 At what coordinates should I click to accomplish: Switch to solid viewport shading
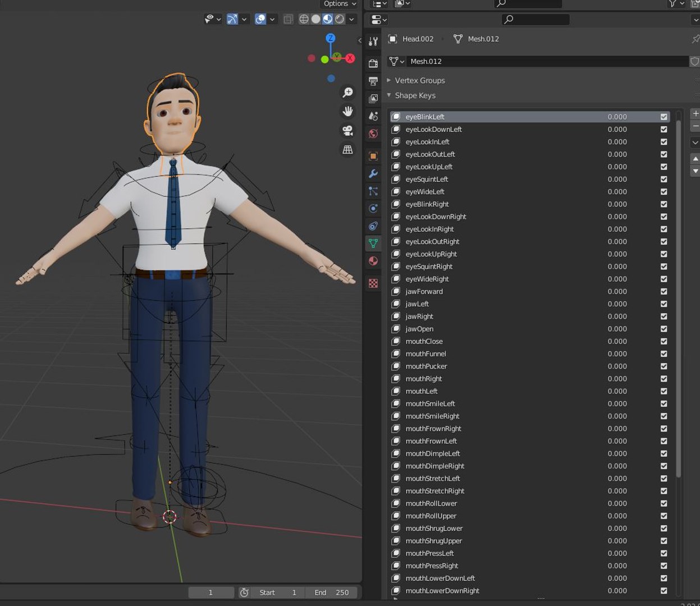[316, 19]
